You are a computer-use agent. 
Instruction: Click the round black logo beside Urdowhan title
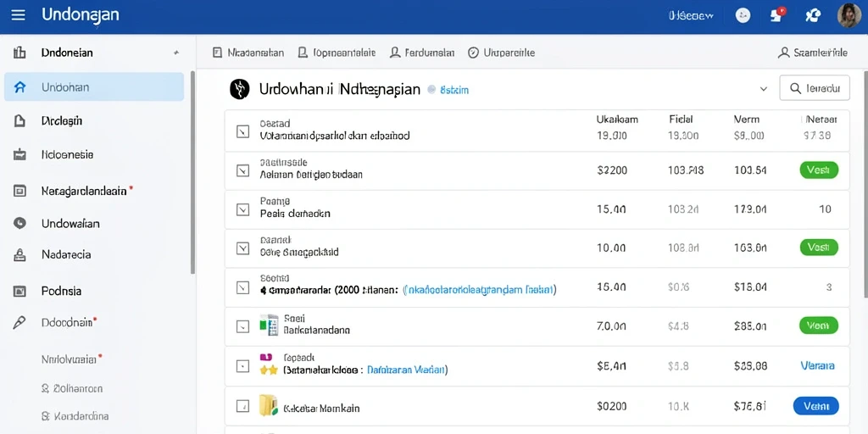click(x=239, y=89)
